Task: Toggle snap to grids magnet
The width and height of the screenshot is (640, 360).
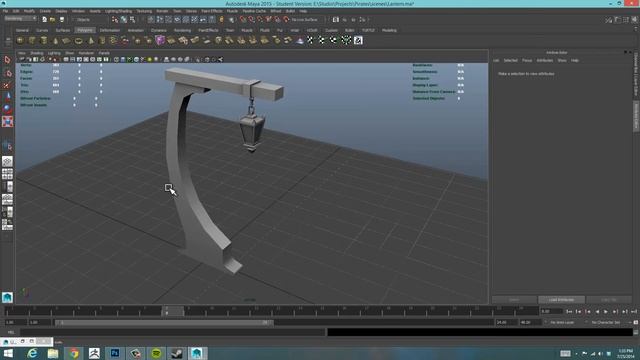Action: 243,20
